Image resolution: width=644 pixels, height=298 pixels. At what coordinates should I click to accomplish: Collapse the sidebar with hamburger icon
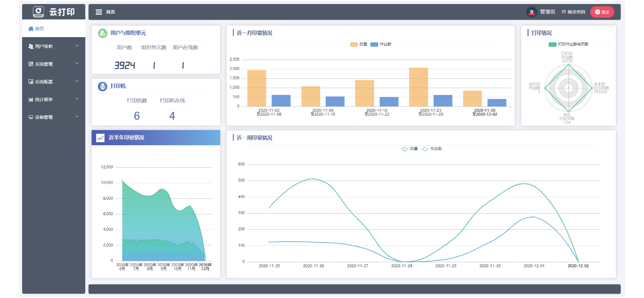(x=99, y=12)
